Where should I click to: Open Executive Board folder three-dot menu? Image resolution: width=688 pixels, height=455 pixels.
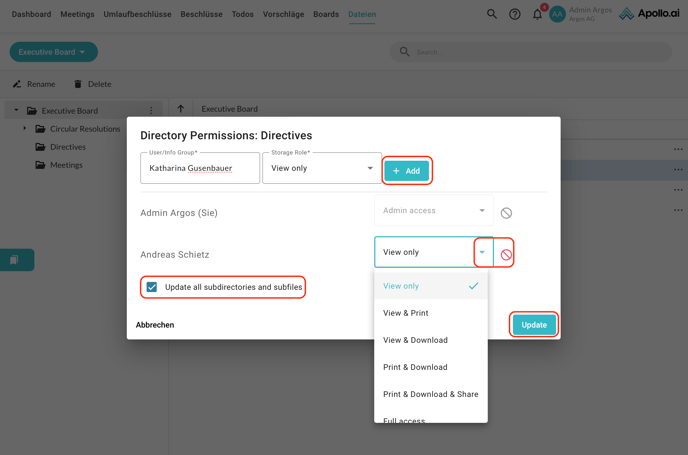152,111
